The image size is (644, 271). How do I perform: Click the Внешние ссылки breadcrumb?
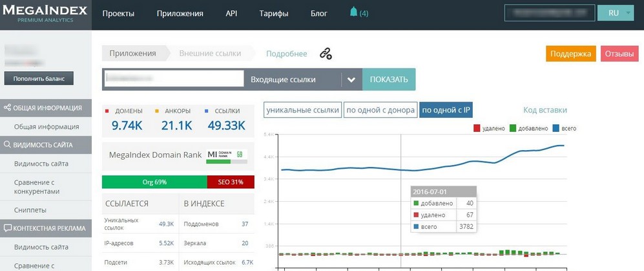(211, 54)
